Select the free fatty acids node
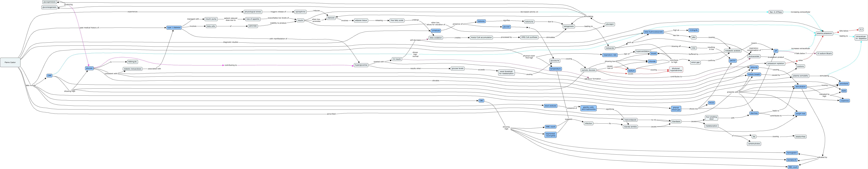 pos(397,21)
